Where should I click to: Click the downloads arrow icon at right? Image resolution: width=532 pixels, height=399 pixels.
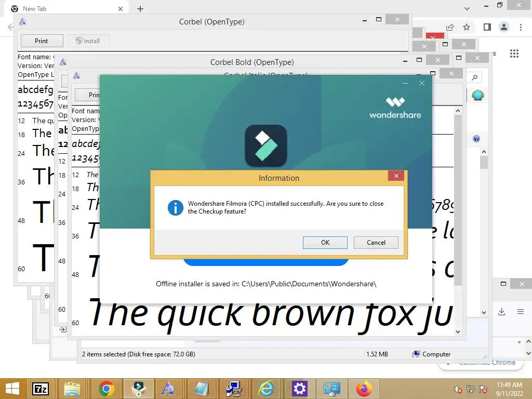coord(502,312)
